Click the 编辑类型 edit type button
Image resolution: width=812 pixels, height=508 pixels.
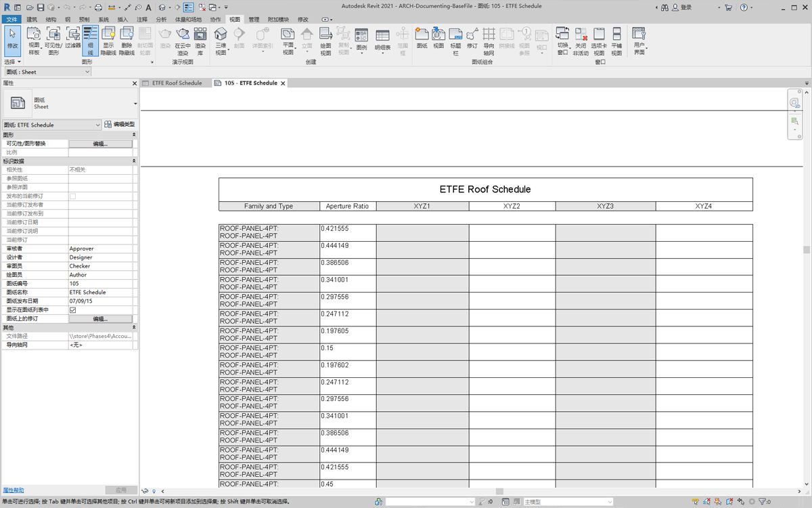click(x=120, y=125)
